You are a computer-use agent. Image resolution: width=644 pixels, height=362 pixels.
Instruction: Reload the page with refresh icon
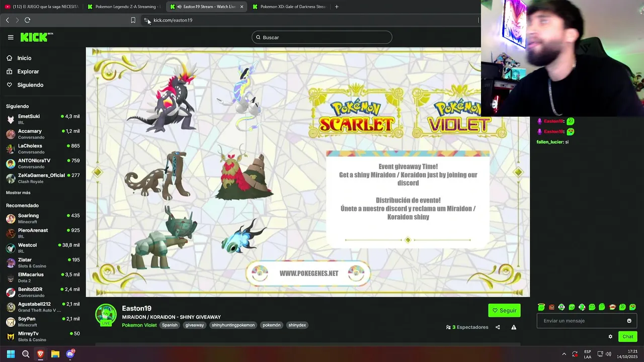pos(27,20)
